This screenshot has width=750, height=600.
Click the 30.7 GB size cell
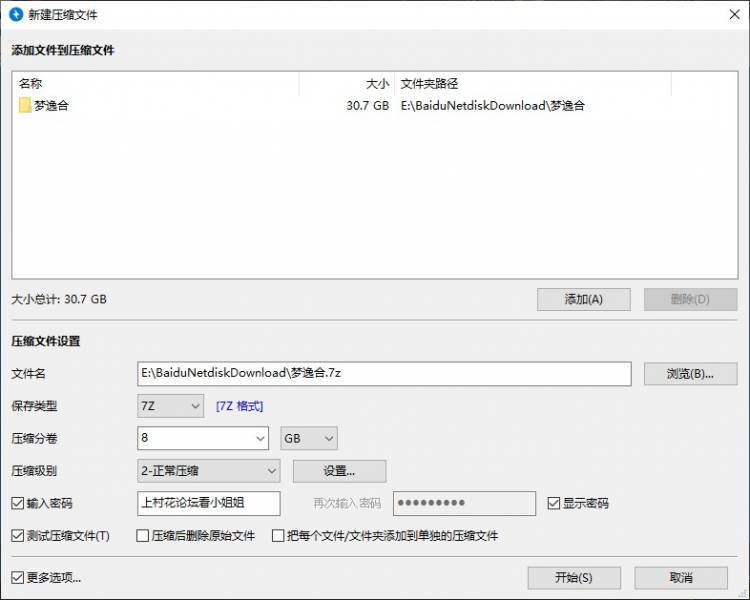click(x=367, y=105)
